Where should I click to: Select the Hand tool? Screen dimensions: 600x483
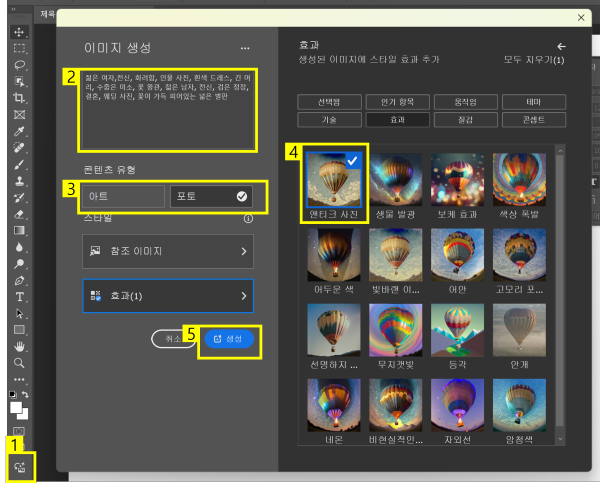tap(19, 346)
